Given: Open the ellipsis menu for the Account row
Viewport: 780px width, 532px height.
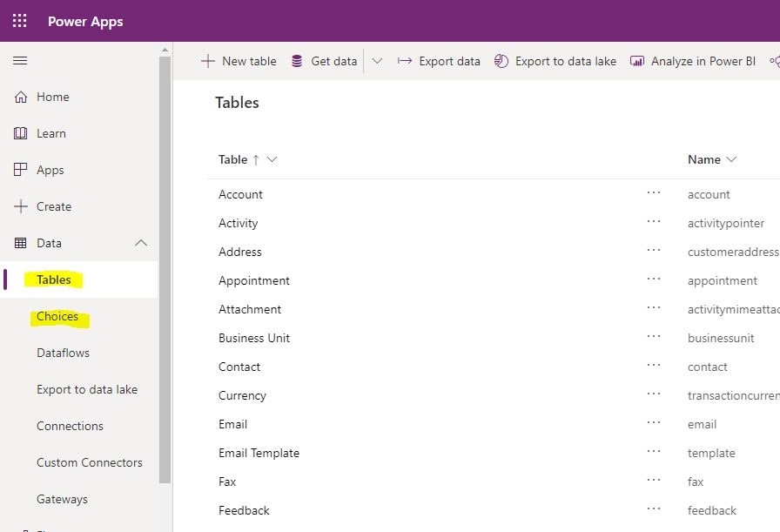Looking at the screenshot, I should click(x=655, y=194).
